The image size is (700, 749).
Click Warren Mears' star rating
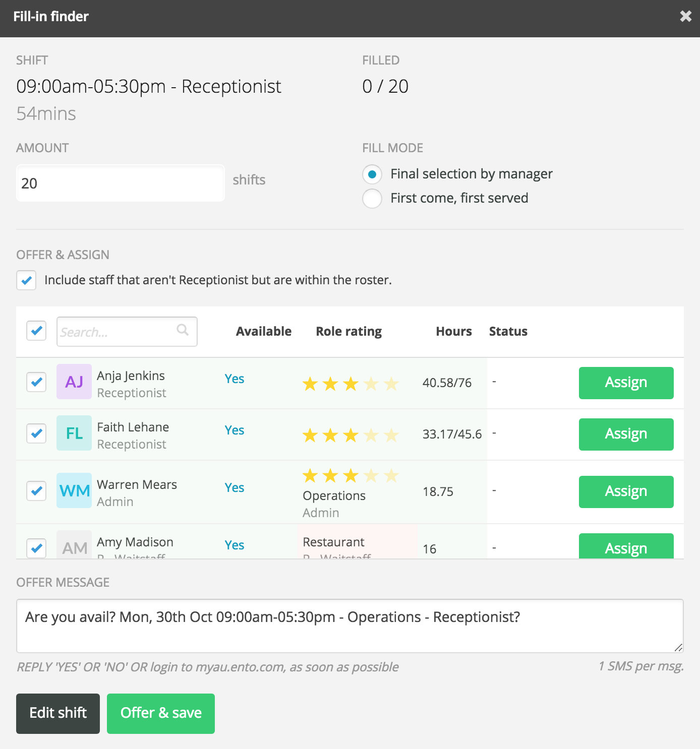(x=351, y=475)
